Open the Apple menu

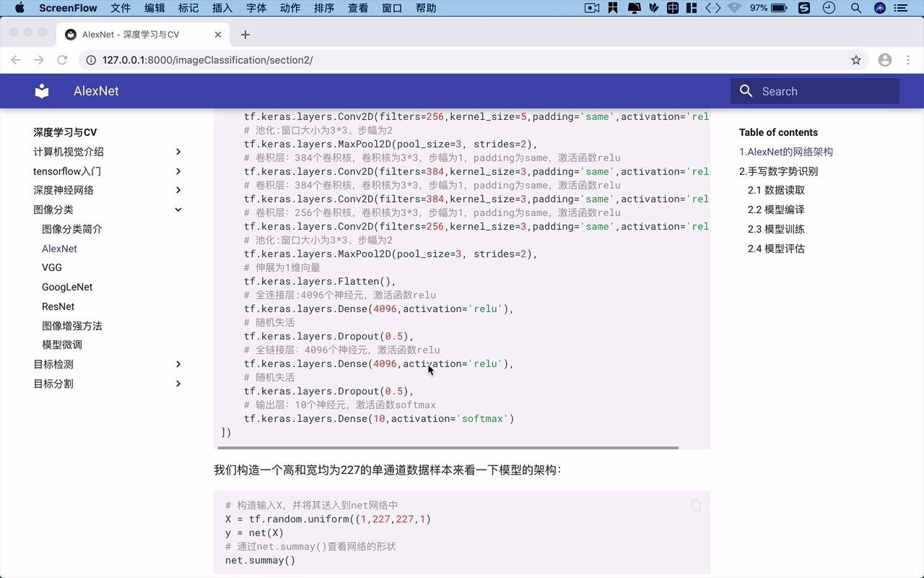click(19, 8)
